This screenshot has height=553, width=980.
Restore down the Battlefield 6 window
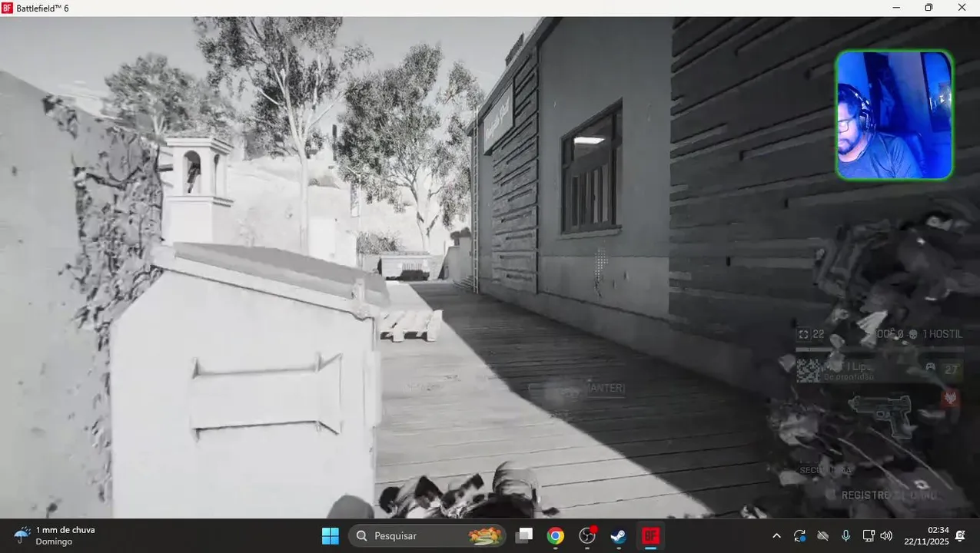point(929,8)
